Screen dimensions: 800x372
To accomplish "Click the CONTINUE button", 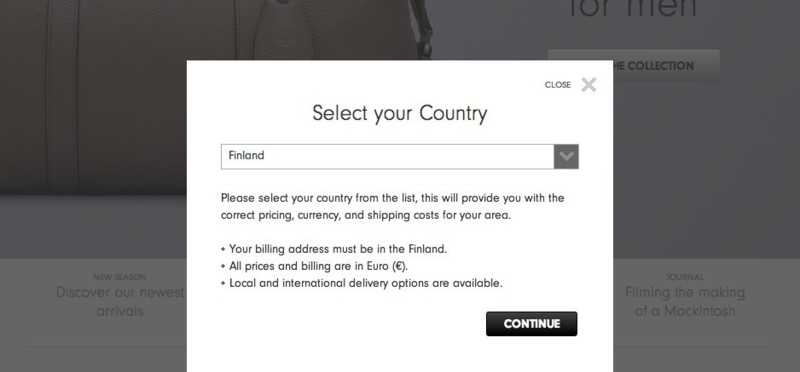I will coord(531,324).
